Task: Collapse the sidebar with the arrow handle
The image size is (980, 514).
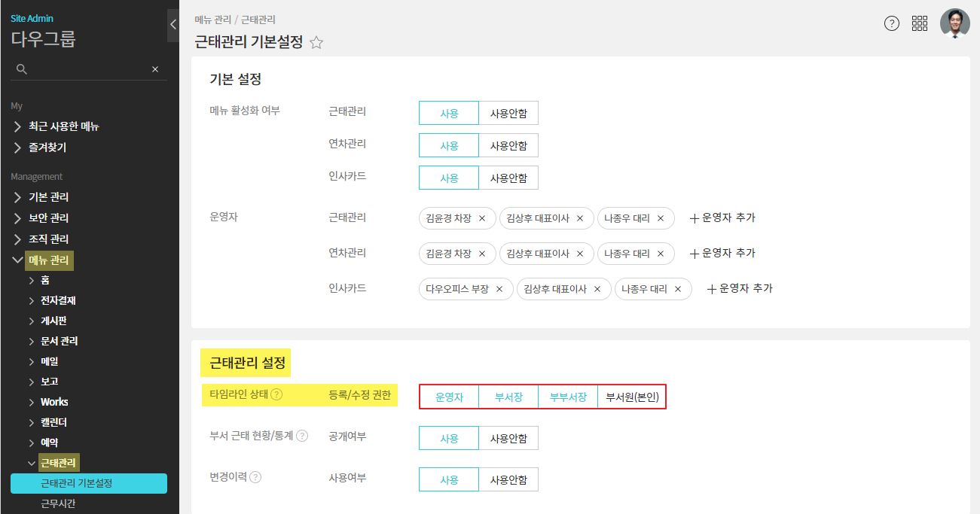Action: coord(172,25)
